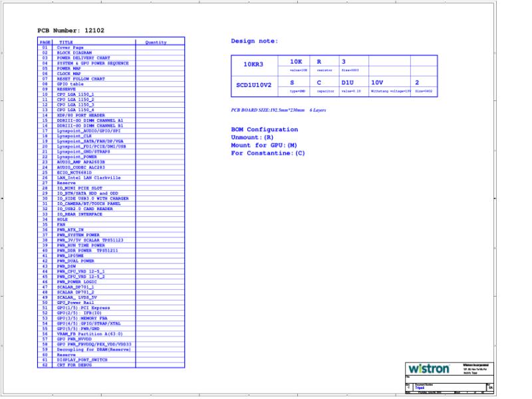The width and height of the screenshot is (532, 399).
Task: Click 'POWER DELIVERY CHART' entry
Action: coord(84,58)
